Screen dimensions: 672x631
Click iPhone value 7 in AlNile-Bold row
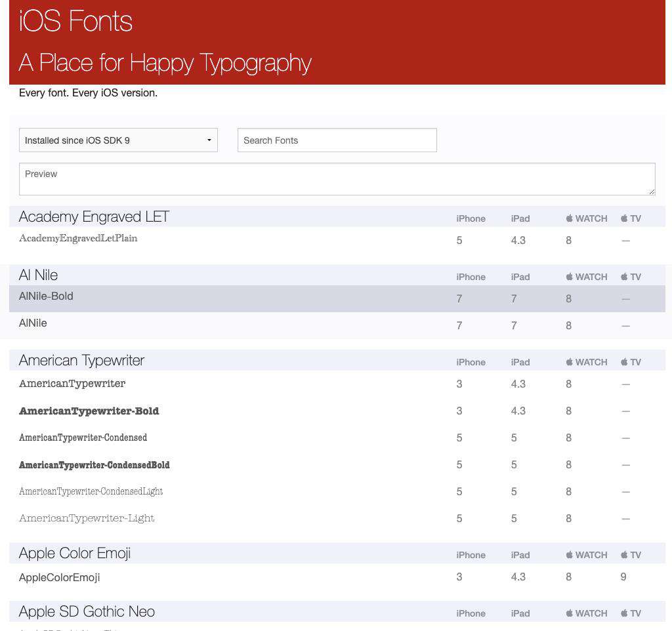(459, 298)
